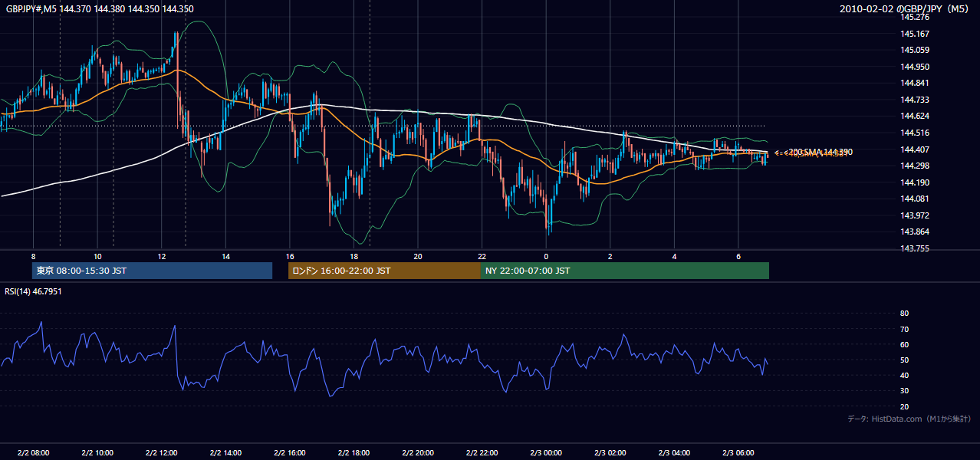Image resolution: width=980 pixels, height=460 pixels.
Task: Click price axis value 143.972
Action: (916, 216)
